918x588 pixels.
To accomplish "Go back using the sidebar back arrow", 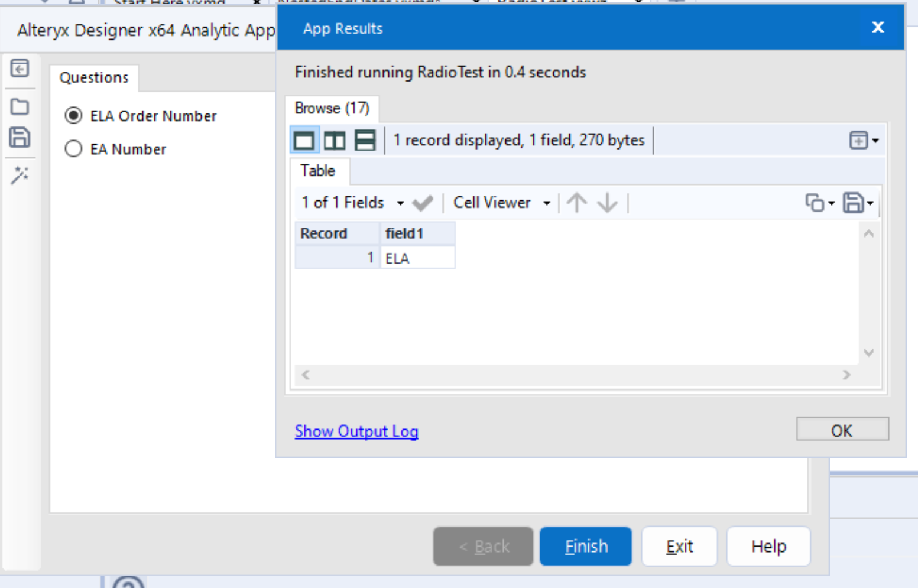I will point(20,69).
